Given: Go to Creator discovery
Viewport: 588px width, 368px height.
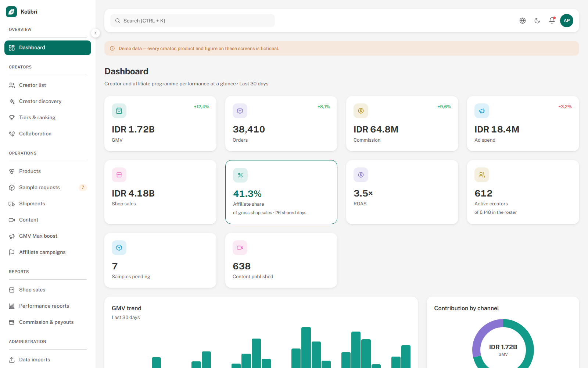Looking at the screenshot, I should tap(48, 102).
